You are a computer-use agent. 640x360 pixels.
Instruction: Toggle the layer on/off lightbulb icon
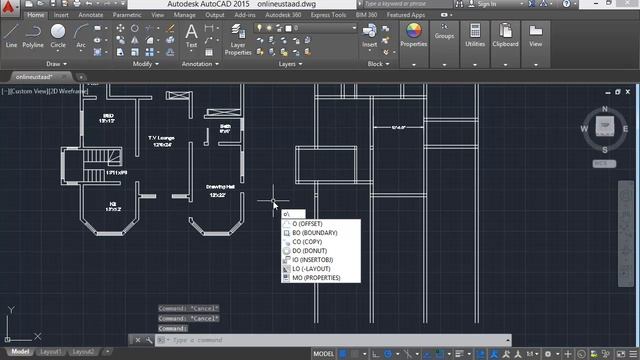click(x=259, y=28)
